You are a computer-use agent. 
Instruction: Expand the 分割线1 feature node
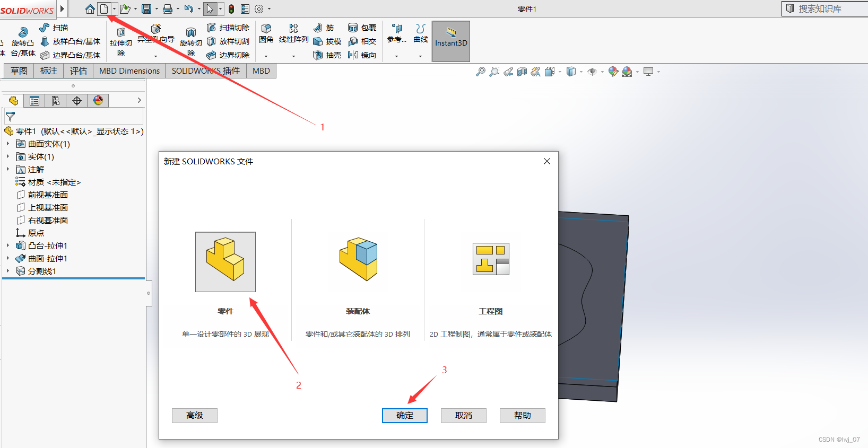8,271
